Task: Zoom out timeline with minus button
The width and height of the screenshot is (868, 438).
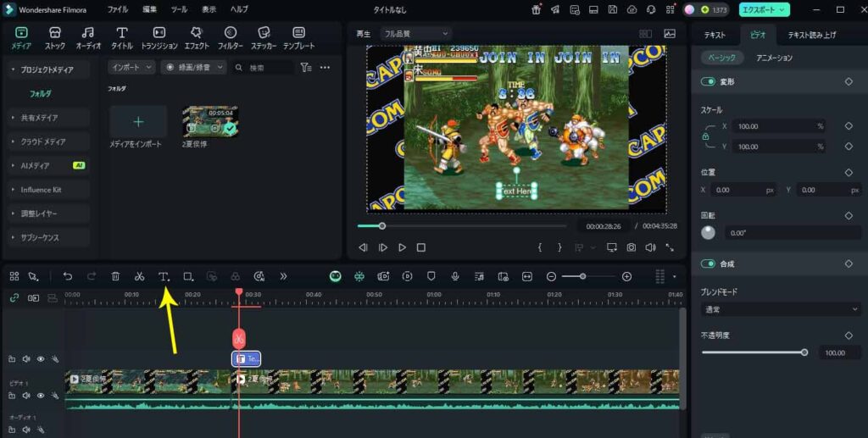Action: (551, 276)
